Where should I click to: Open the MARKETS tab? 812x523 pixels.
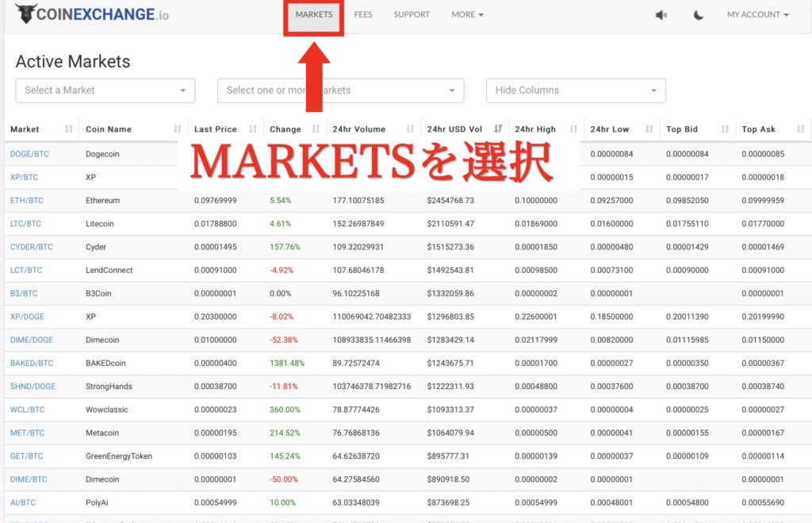314,14
